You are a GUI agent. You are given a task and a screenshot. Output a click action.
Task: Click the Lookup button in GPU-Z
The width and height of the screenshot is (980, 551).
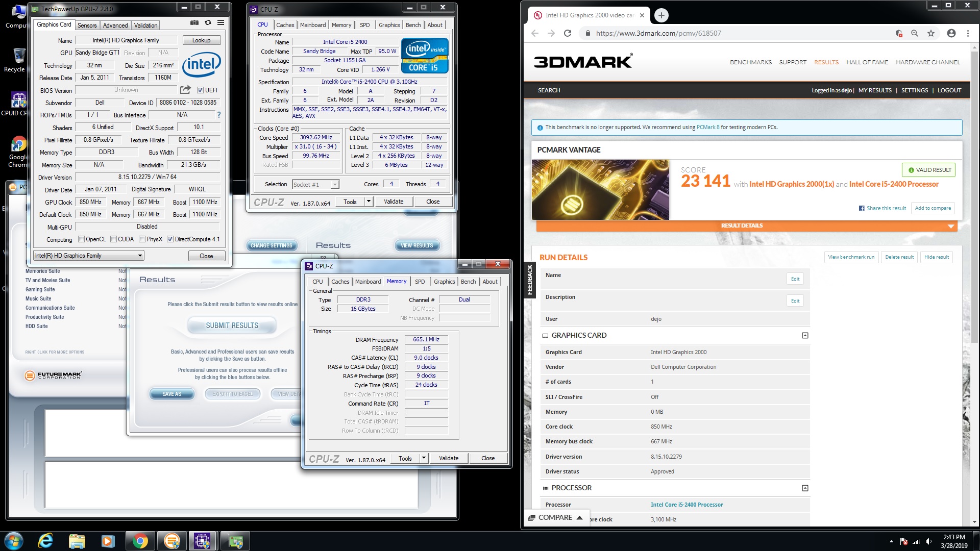[201, 40]
